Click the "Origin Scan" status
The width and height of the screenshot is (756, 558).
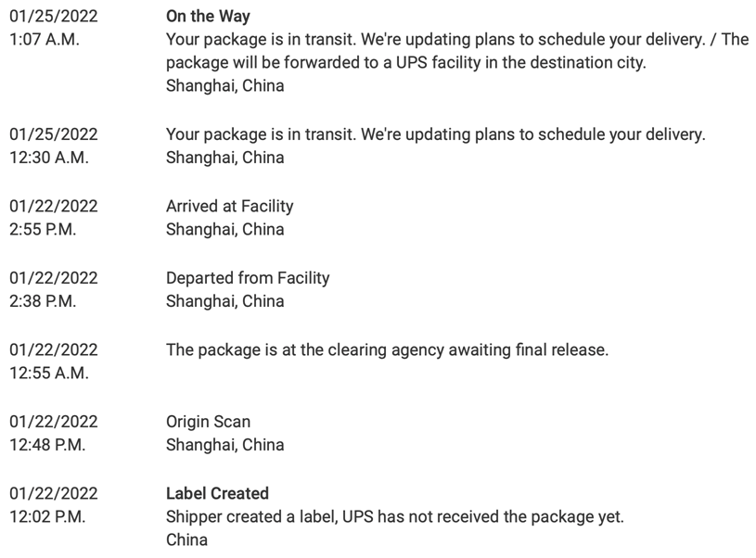point(208,421)
